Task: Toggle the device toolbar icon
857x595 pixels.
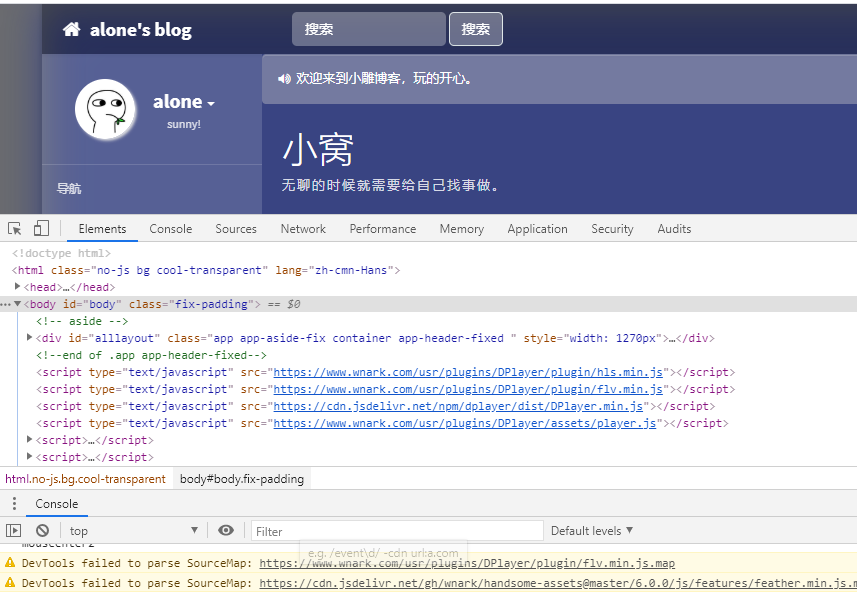Action: (x=41, y=229)
